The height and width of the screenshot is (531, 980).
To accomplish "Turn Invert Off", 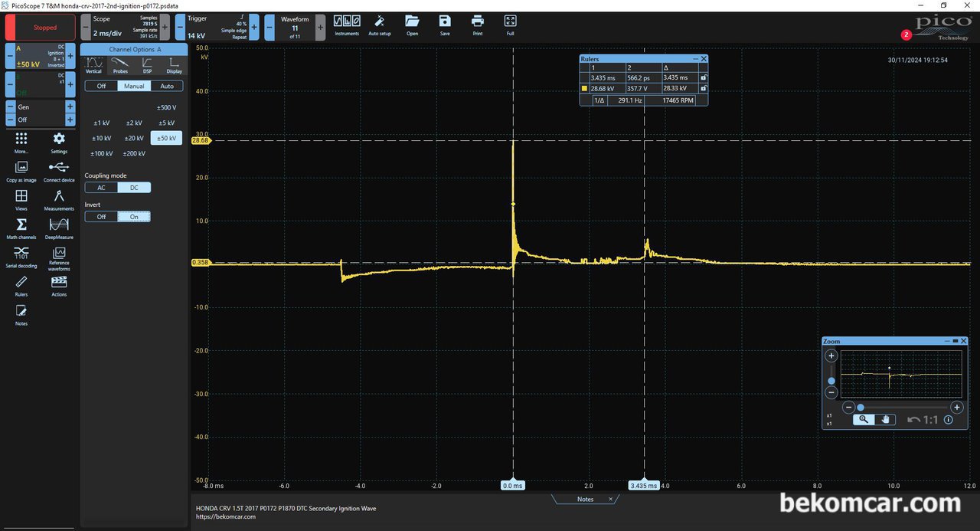I will (x=101, y=217).
